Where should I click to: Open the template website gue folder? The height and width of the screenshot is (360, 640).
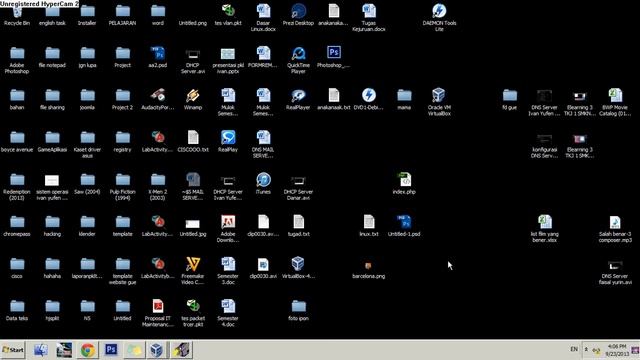click(x=122, y=271)
